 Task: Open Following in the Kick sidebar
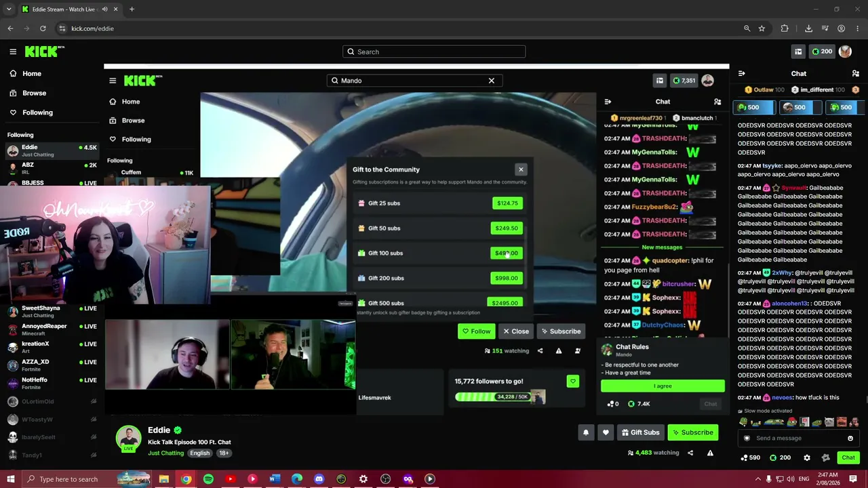pos(31,113)
